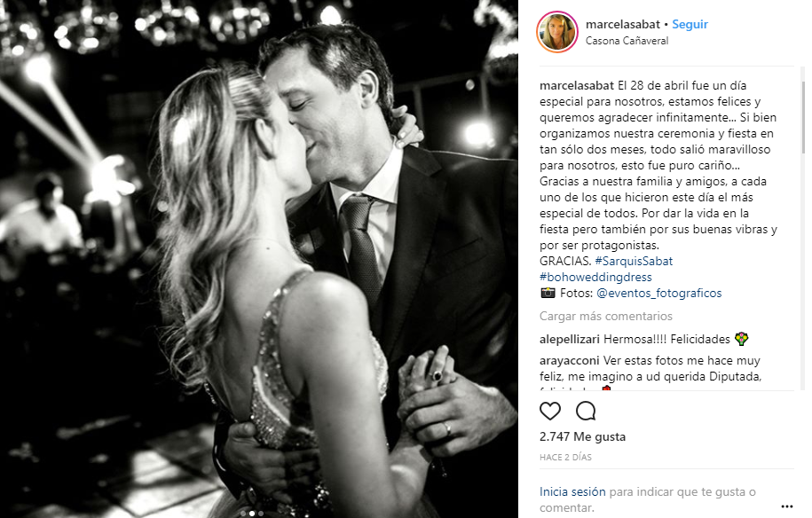
Task: Open the three-dots more options menu
Action: tap(786, 506)
